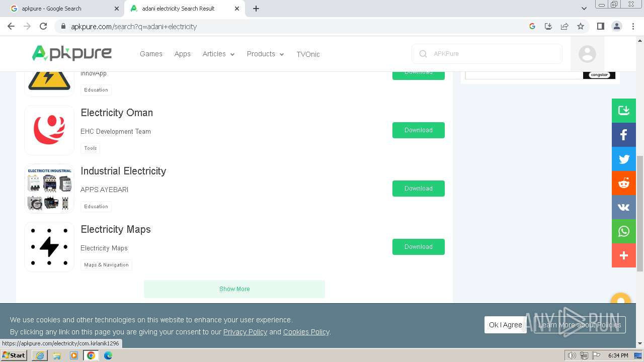Share this page icon in address bar
The width and height of the screenshot is (644, 362).
pos(565,26)
